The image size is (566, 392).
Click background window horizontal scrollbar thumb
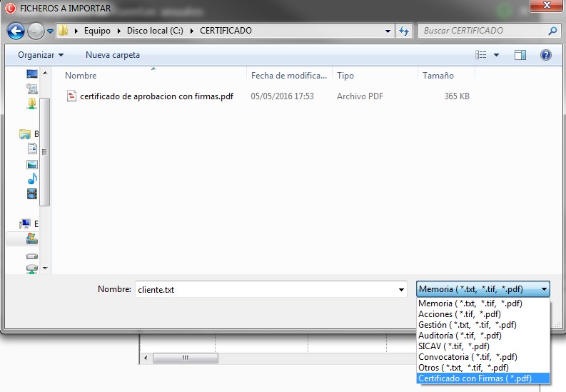186,358
